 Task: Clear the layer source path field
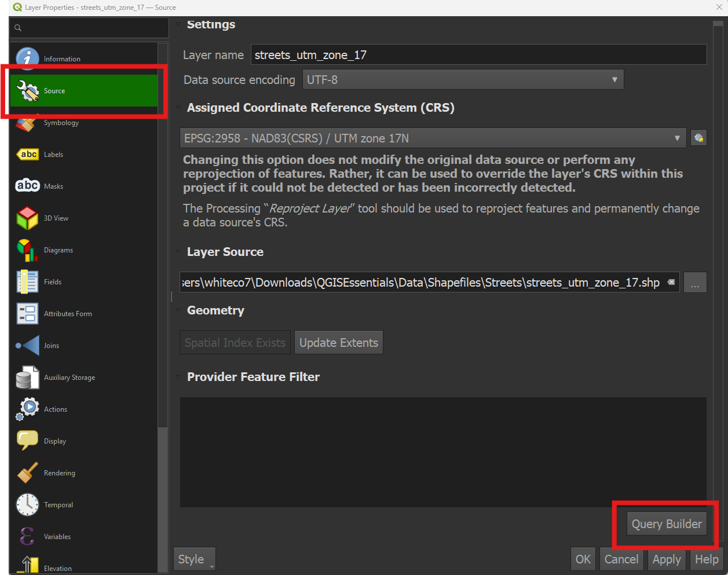[x=671, y=282]
